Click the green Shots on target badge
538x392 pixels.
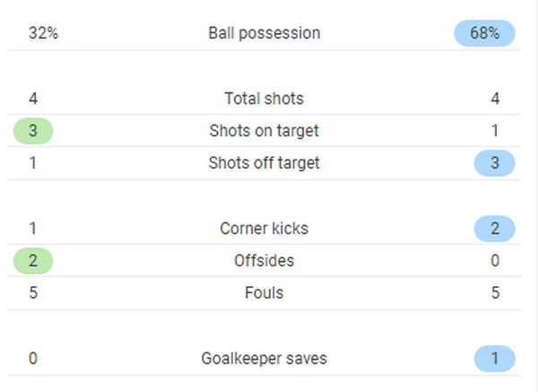(33, 131)
